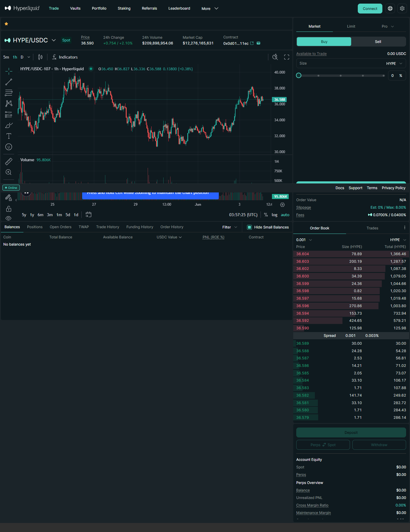This screenshot has width=410, height=532.
Task: Open the emoji icons tool
Action: [9, 147]
